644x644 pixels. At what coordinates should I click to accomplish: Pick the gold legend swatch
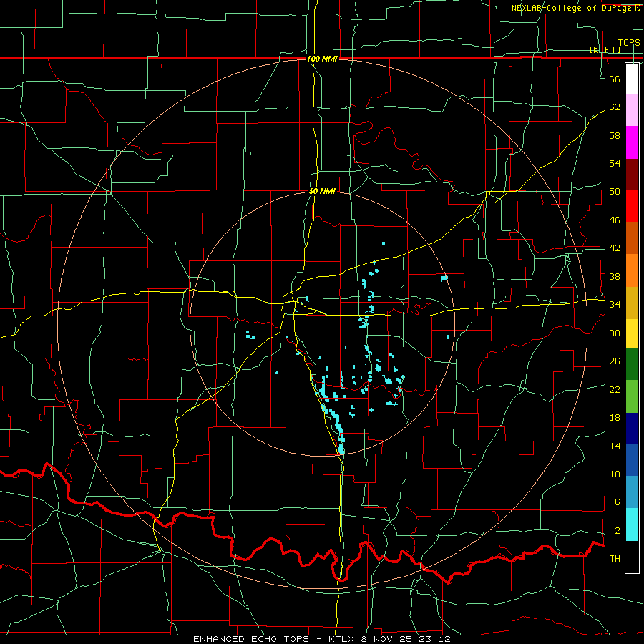click(632, 303)
